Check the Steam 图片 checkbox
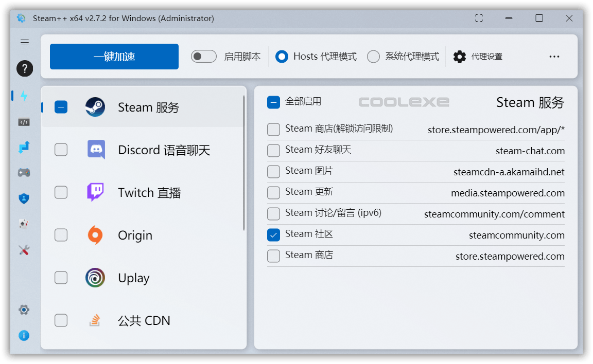This screenshot has height=364, width=593. point(273,172)
